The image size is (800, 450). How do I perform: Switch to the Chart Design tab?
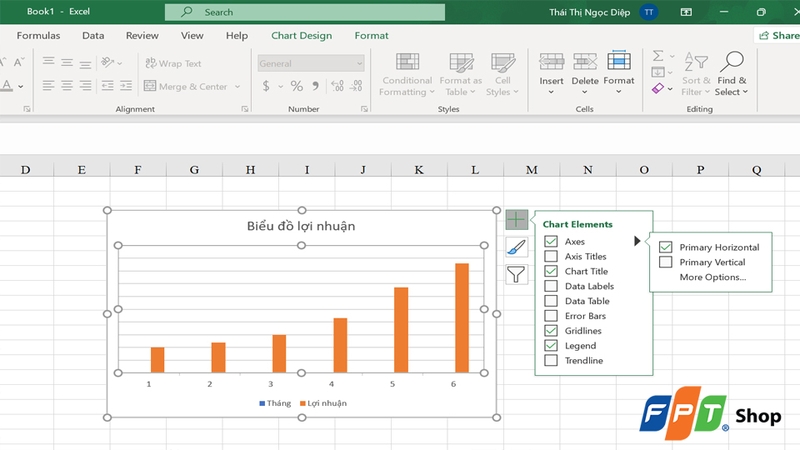(302, 35)
